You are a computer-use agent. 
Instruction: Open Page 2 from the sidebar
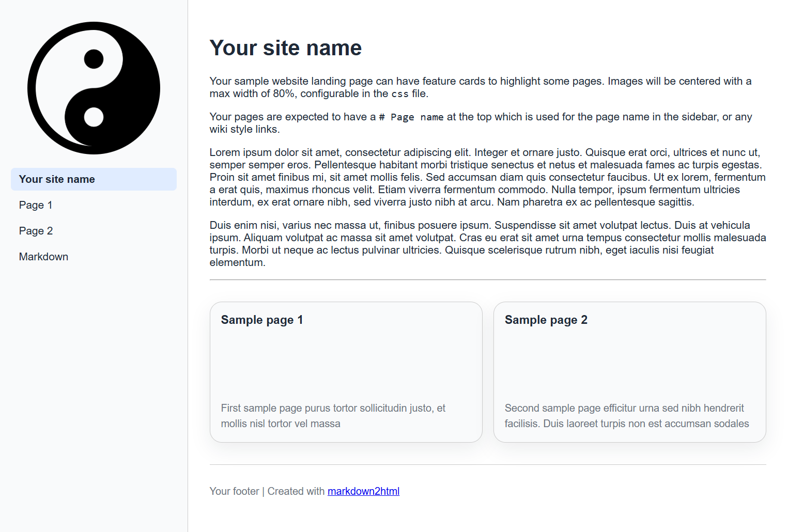coord(36,230)
